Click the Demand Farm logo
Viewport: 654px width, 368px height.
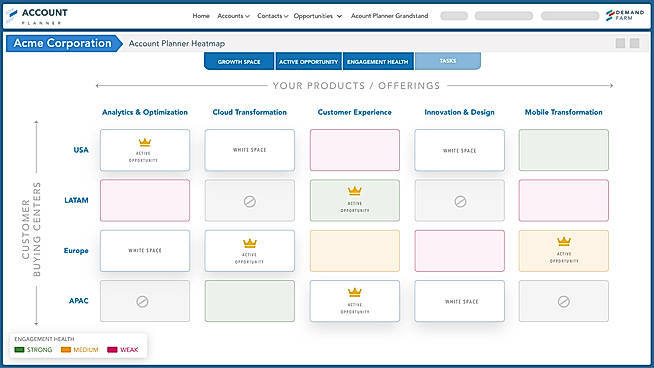(x=625, y=15)
